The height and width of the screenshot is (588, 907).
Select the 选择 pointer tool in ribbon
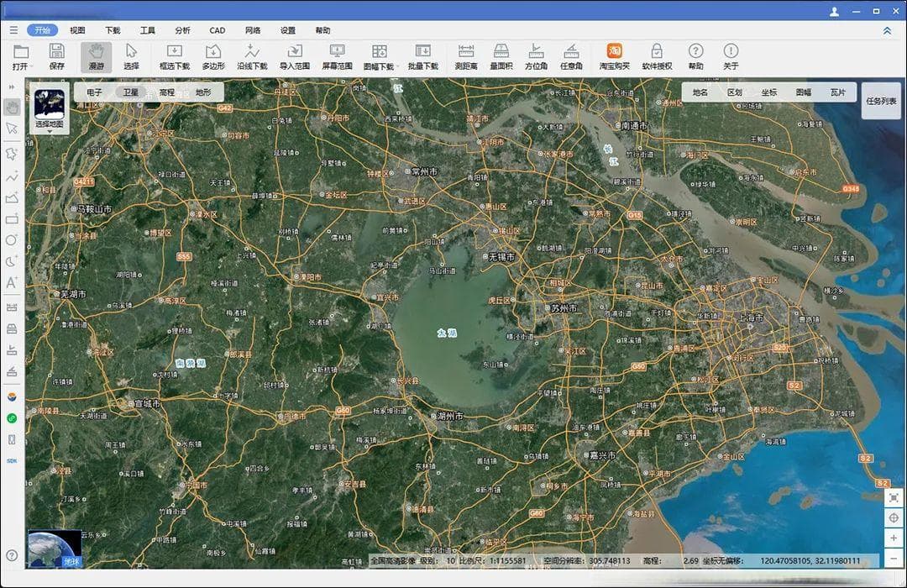[131, 57]
